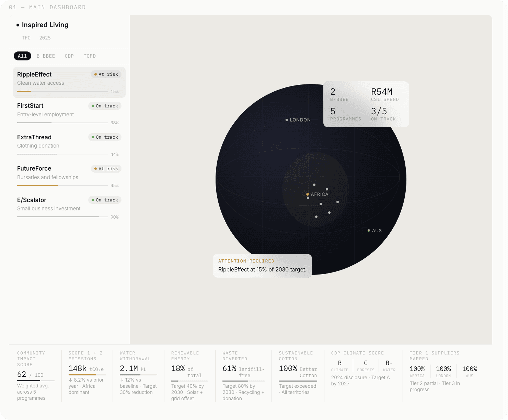Click the 2 B-BBEE stat

339,94
